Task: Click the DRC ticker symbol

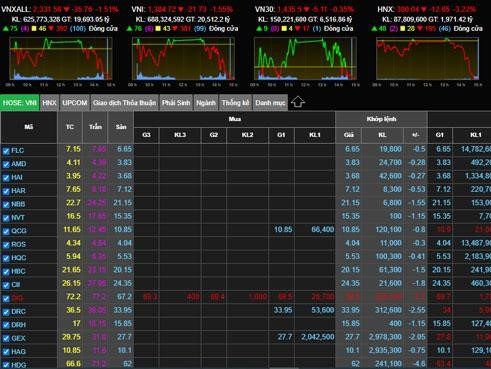Action: coord(19,311)
